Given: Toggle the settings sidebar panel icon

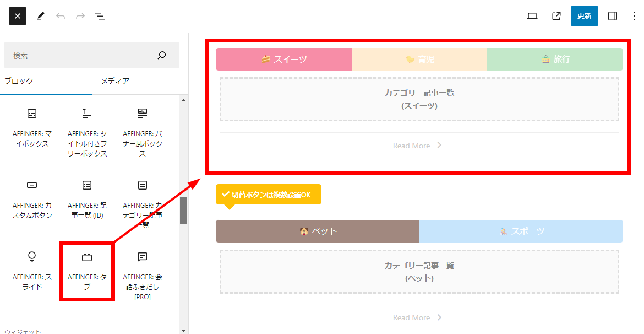Looking at the screenshot, I should [612, 16].
